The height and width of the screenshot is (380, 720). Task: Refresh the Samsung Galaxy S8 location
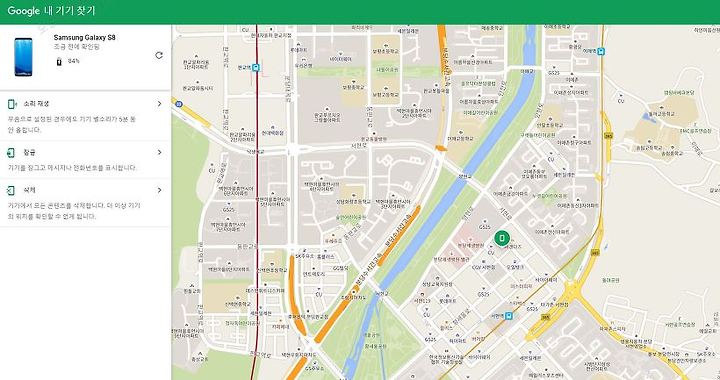pyautogui.click(x=159, y=56)
